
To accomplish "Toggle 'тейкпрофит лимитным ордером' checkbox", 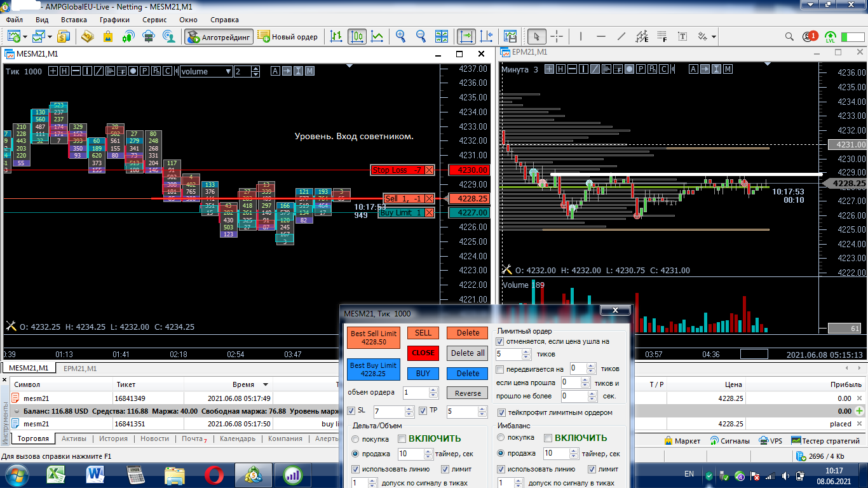I will click(x=501, y=413).
